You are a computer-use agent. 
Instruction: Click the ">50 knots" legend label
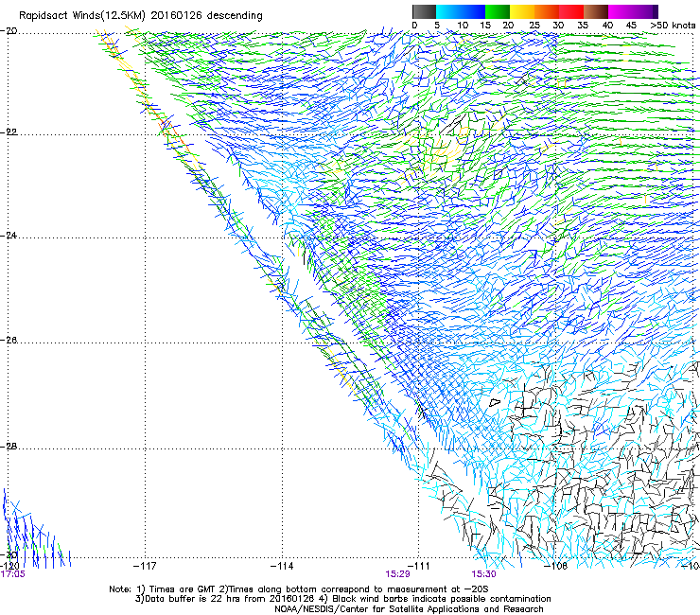673,26
